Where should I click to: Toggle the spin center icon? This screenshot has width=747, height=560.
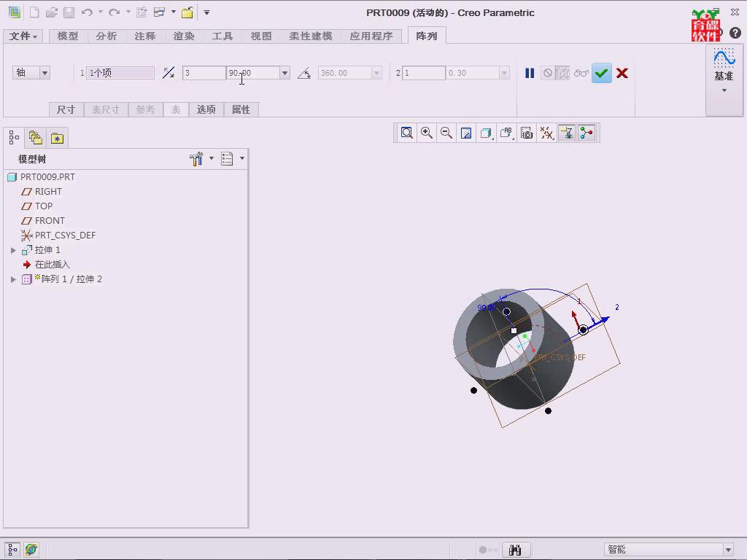587,133
